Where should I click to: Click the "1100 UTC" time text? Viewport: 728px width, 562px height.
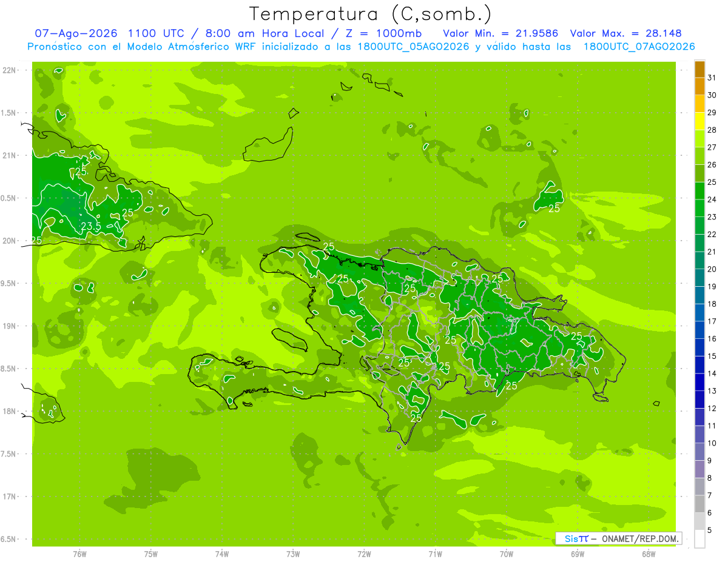click(156, 33)
